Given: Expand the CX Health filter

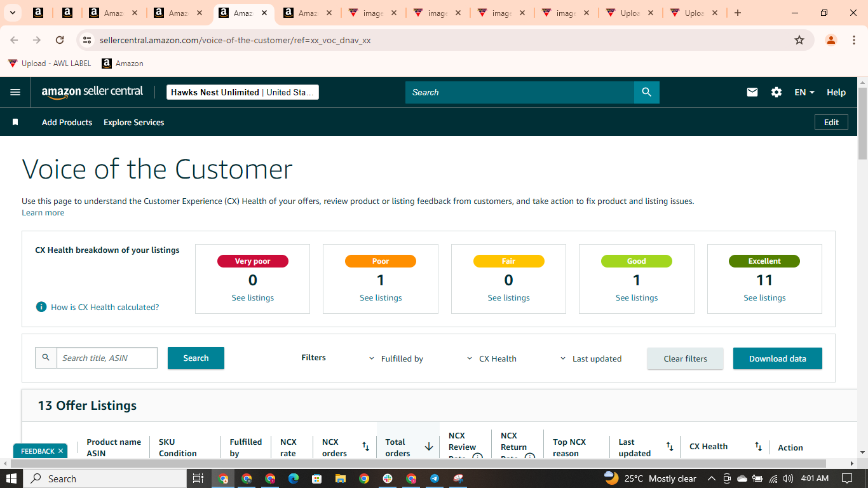Looking at the screenshot, I should pos(491,358).
